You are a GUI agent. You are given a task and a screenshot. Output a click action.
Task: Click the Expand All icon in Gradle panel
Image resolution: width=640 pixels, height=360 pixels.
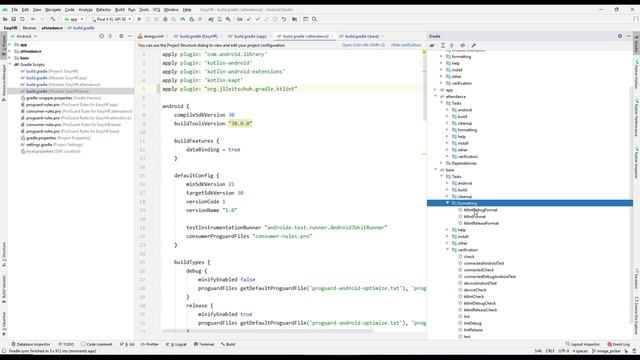(443, 45)
